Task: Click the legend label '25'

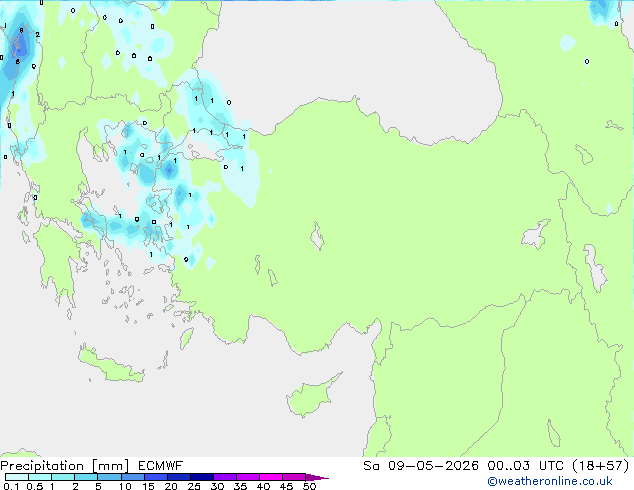Action: (x=194, y=486)
